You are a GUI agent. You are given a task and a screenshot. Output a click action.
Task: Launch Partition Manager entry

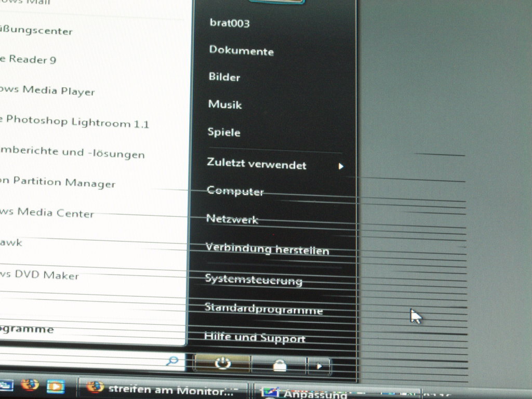click(58, 182)
